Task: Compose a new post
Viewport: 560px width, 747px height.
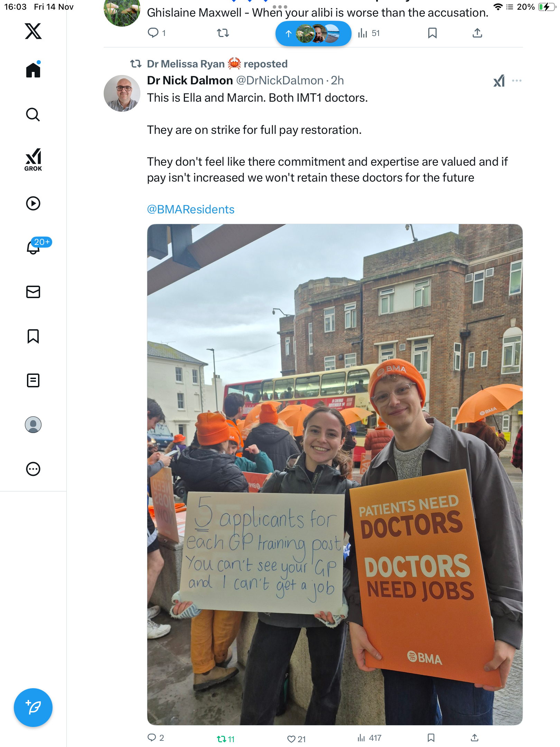Action: point(33,708)
